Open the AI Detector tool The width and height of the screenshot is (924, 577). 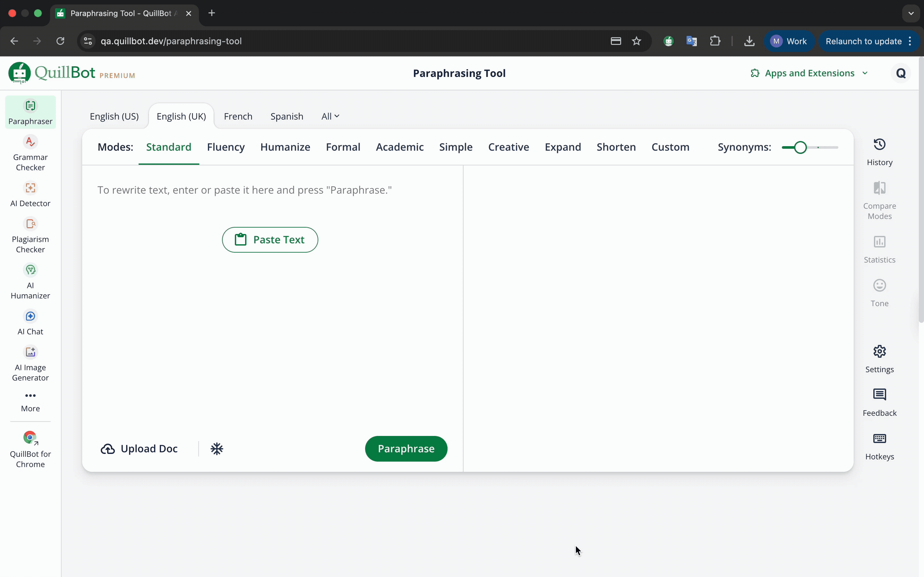30,194
